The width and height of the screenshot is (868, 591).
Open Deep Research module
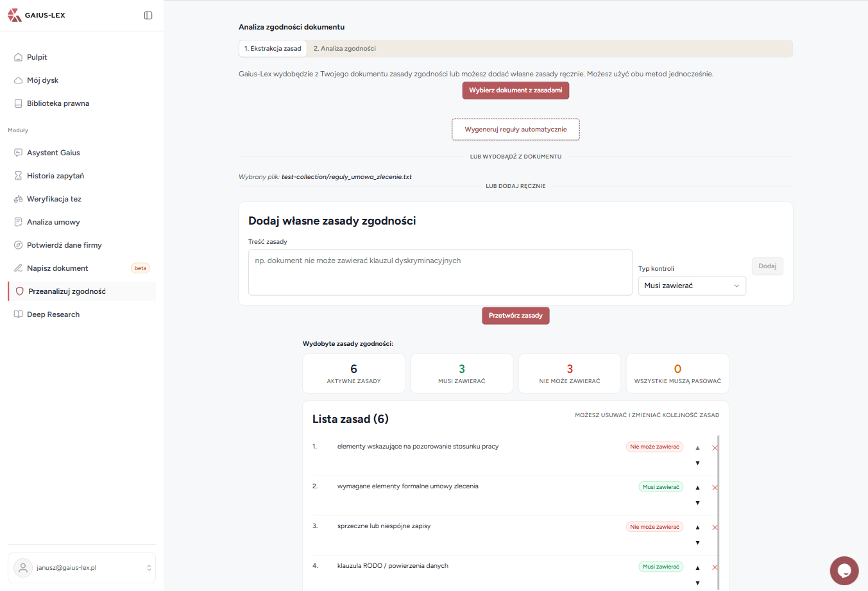[53, 314]
